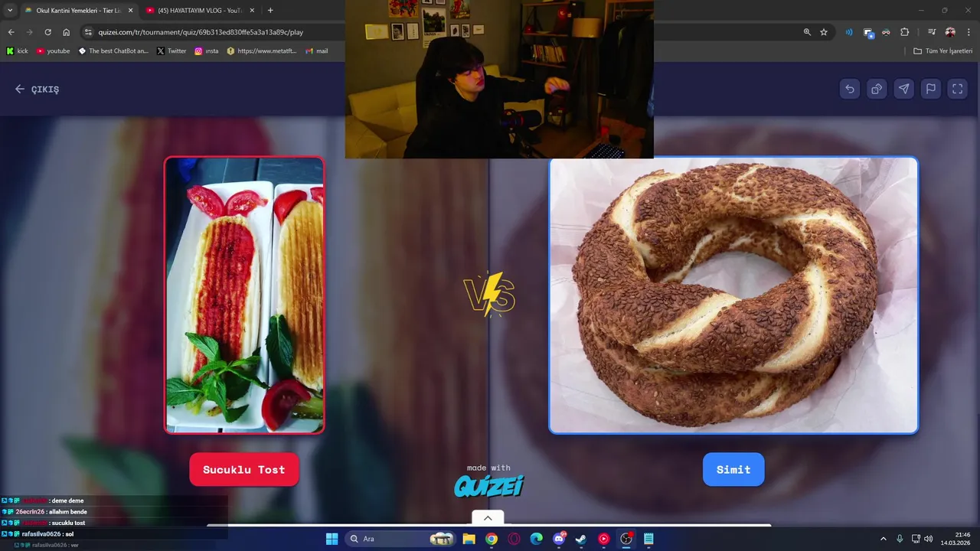Select chat message 'allahım bende'
The width and height of the screenshot is (980, 551).
coord(67,512)
